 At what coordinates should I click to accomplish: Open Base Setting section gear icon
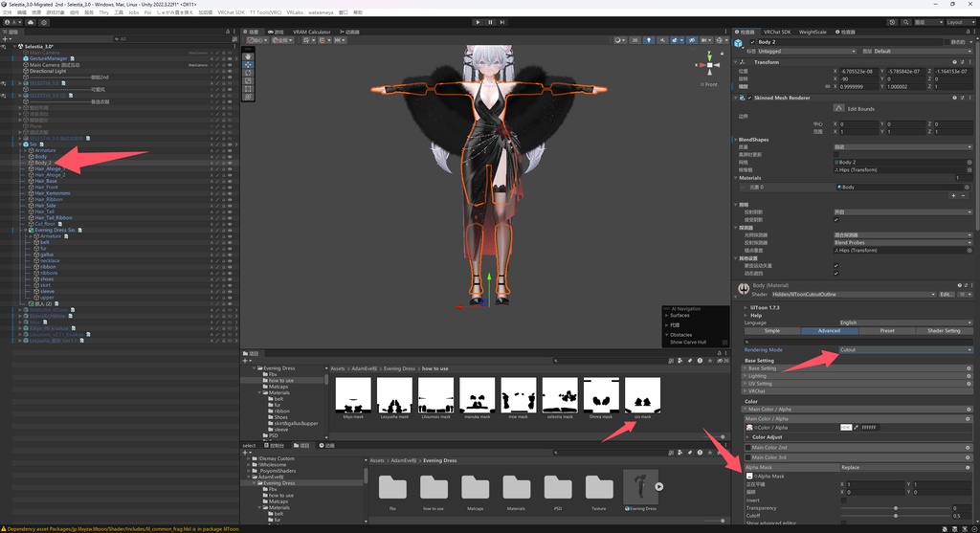(x=969, y=368)
